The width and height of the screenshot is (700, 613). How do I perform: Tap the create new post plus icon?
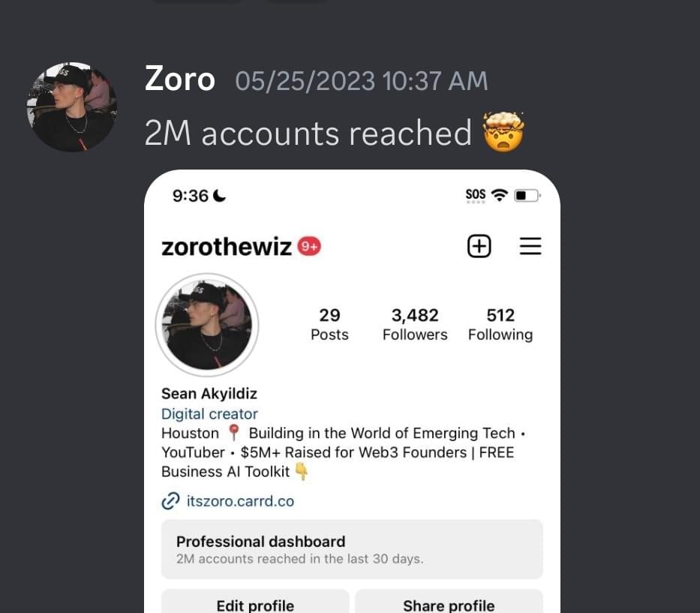point(479,246)
